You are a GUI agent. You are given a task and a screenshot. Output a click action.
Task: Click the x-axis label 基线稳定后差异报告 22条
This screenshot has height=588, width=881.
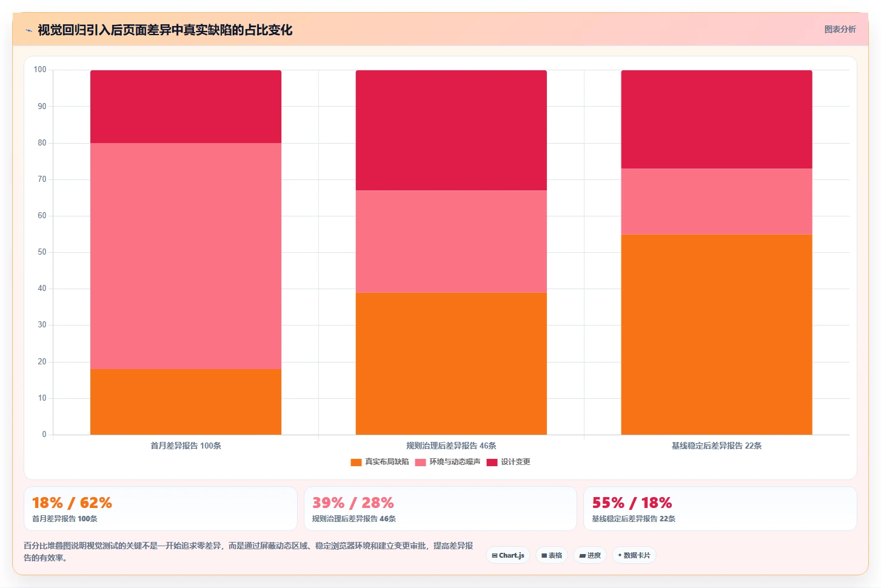[x=717, y=446]
